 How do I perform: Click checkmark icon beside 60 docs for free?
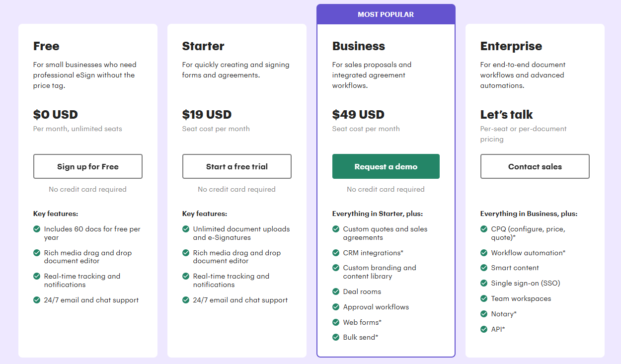click(37, 229)
